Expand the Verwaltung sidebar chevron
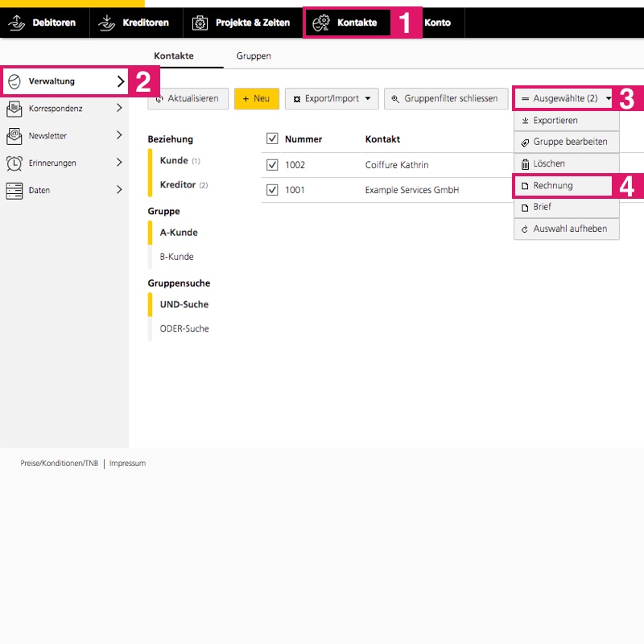Image resolution: width=644 pixels, height=644 pixels. (x=121, y=80)
